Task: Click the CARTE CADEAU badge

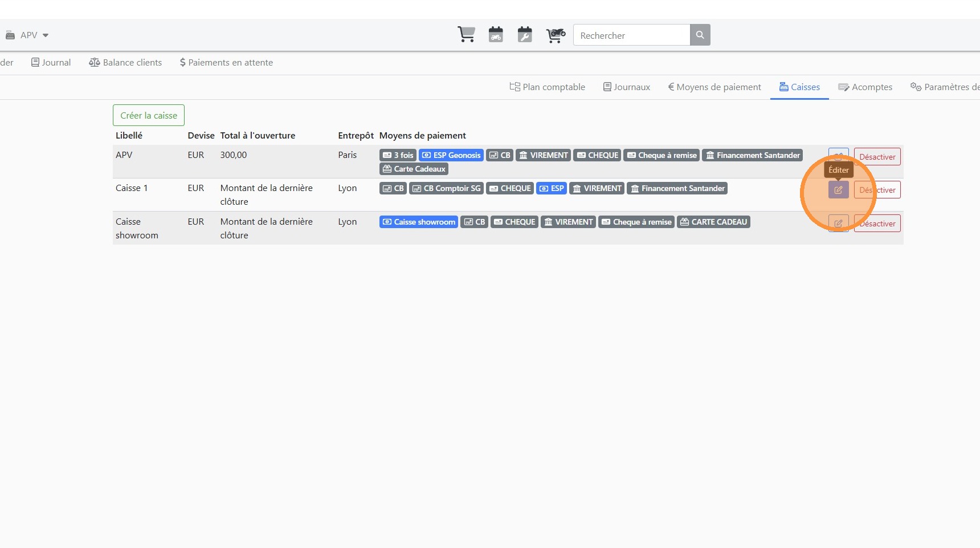Action: pos(713,222)
